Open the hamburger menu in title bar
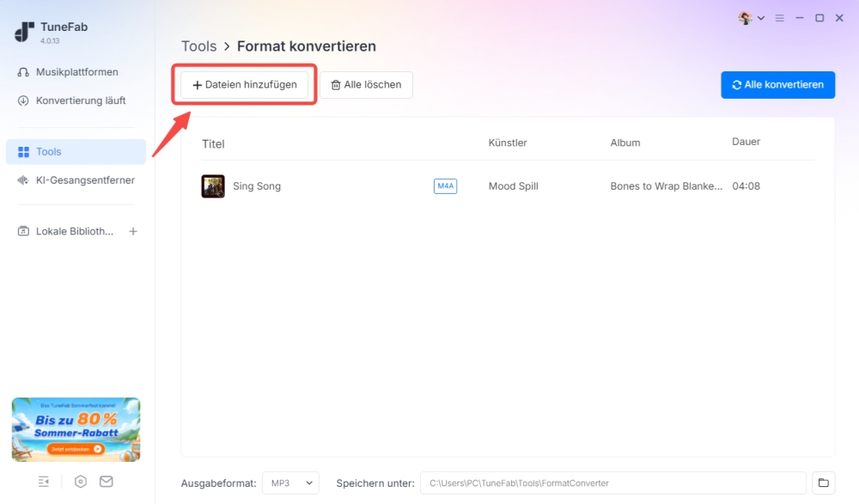This screenshot has width=859, height=504. [780, 18]
